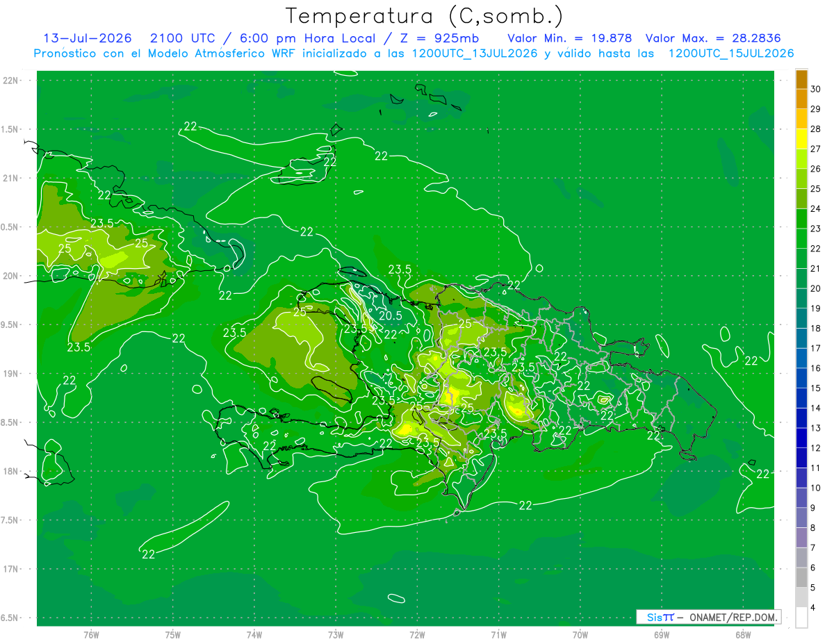
Task: Click the legend value 20
Action: tap(815, 288)
